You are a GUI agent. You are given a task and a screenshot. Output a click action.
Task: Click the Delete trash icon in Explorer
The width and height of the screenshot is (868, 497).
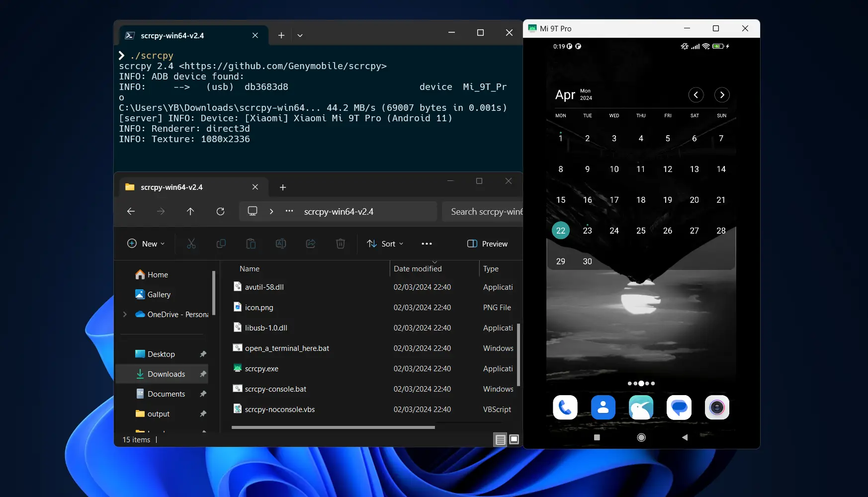click(341, 244)
